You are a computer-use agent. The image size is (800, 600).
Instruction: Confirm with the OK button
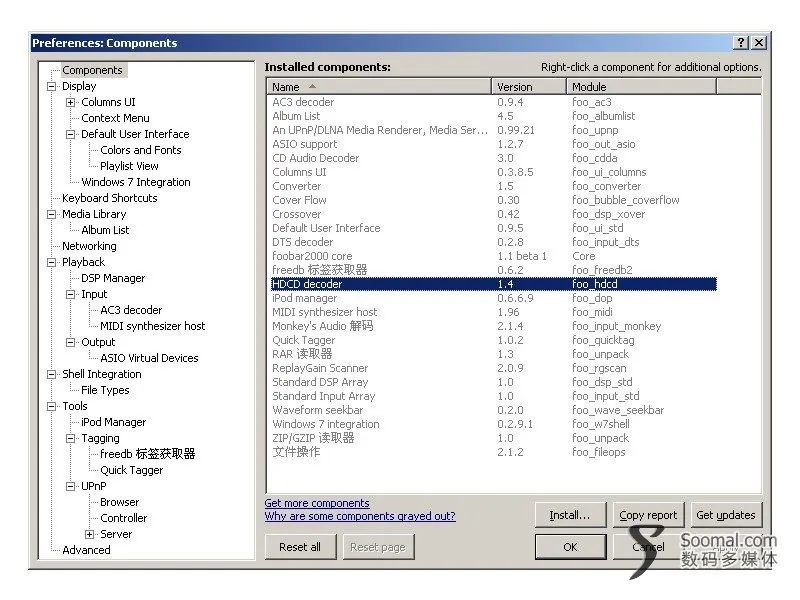coord(570,547)
